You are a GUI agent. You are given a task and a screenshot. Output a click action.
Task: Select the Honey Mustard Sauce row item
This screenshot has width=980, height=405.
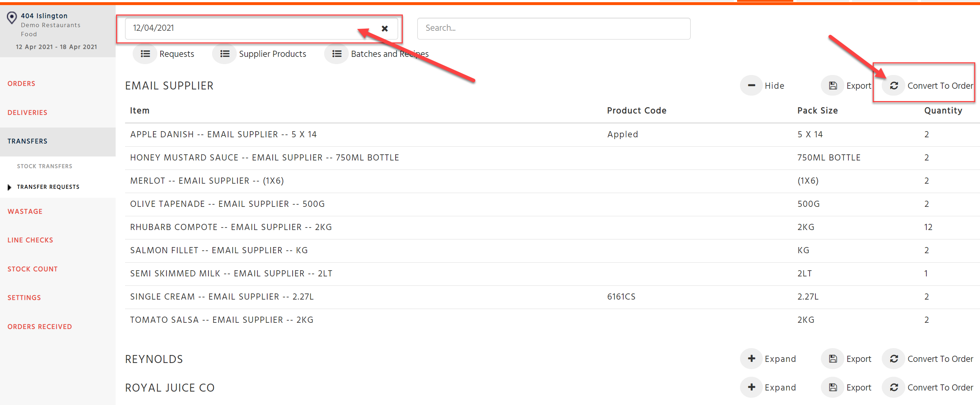[264, 158]
